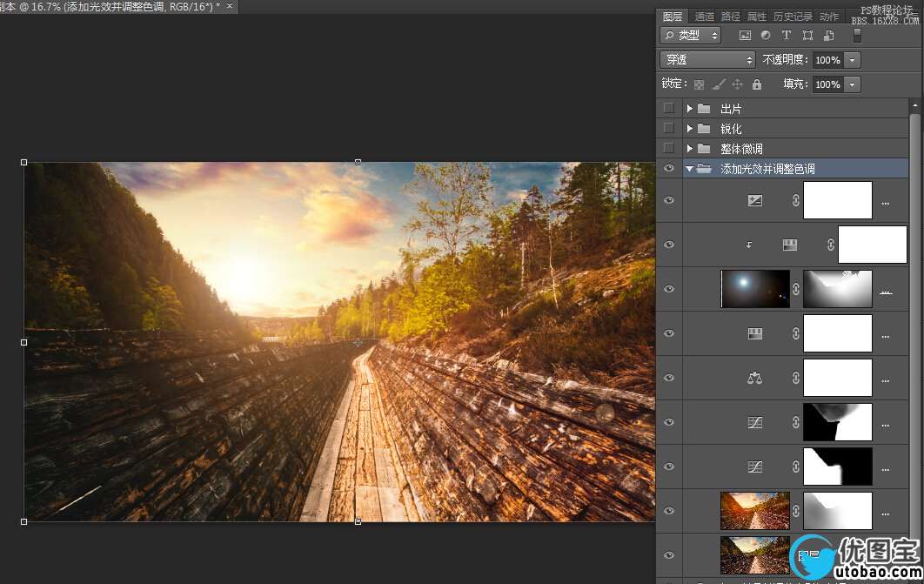Screen dimensions: 924x584
Task: Open the 类型 filter type dropdown
Action: tap(690, 36)
